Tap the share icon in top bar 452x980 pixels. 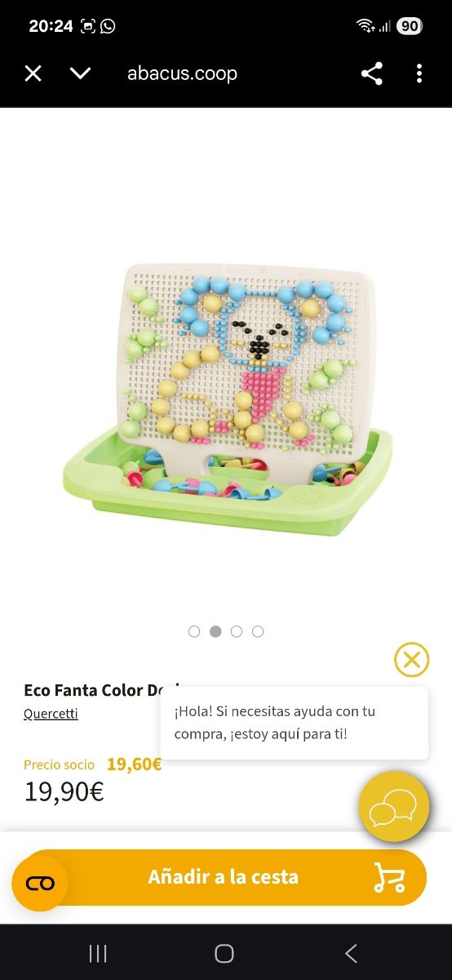[x=372, y=73]
